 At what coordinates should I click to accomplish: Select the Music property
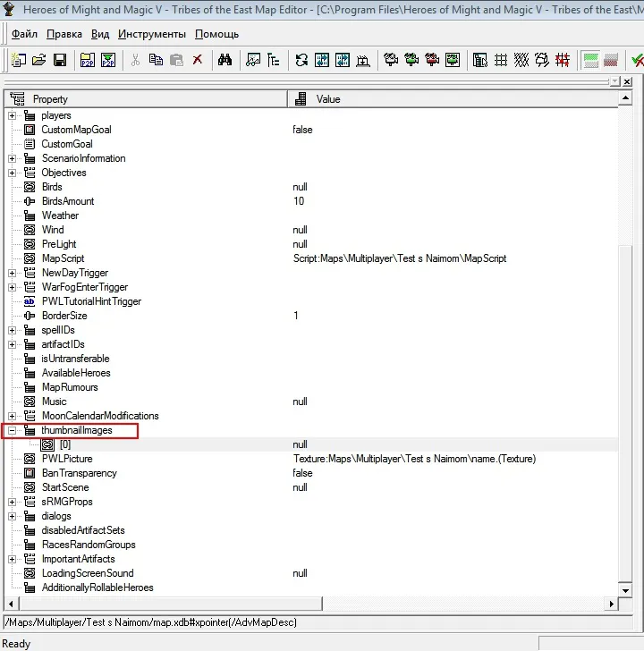(54, 402)
